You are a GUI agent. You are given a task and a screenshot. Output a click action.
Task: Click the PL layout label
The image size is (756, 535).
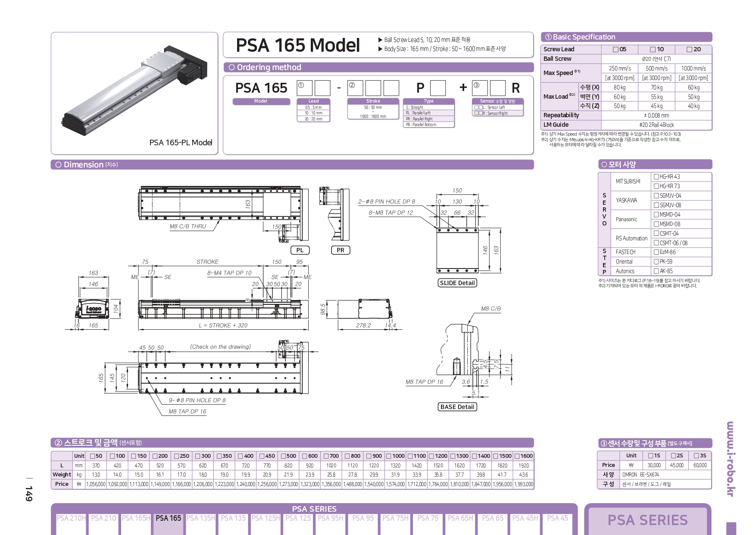pos(300,250)
